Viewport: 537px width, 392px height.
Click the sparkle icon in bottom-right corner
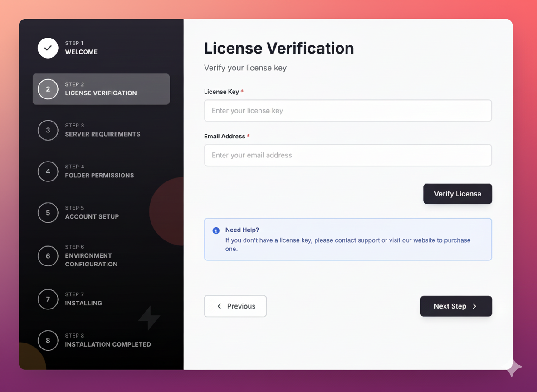tap(514, 367)
